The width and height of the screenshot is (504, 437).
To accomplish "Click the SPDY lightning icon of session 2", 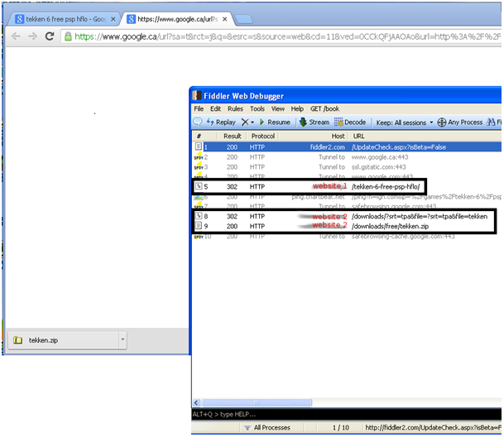I will click(199, 156).
